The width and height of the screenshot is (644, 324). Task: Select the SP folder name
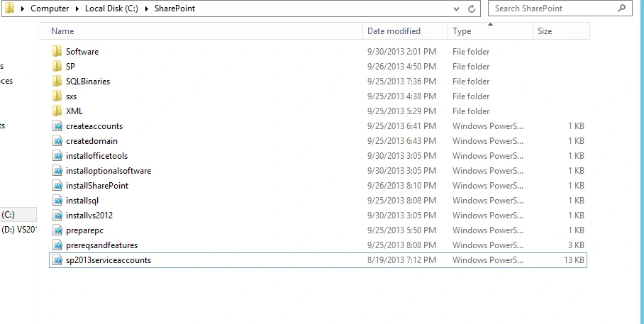70,67
